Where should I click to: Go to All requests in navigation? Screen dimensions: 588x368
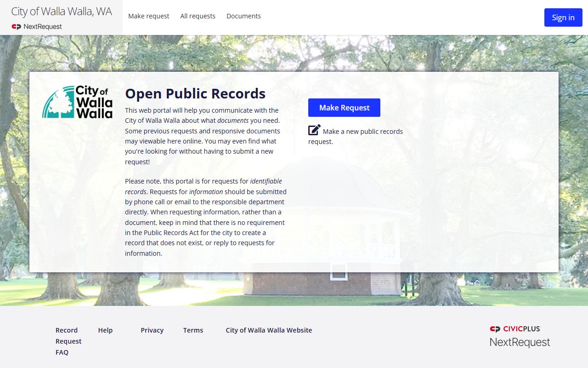pyautogui.click(x=198, y=16)
